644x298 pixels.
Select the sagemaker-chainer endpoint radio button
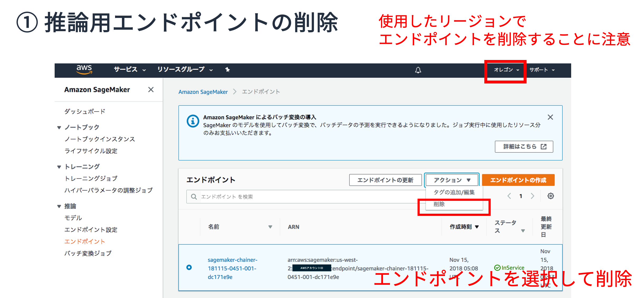point(189,267)
